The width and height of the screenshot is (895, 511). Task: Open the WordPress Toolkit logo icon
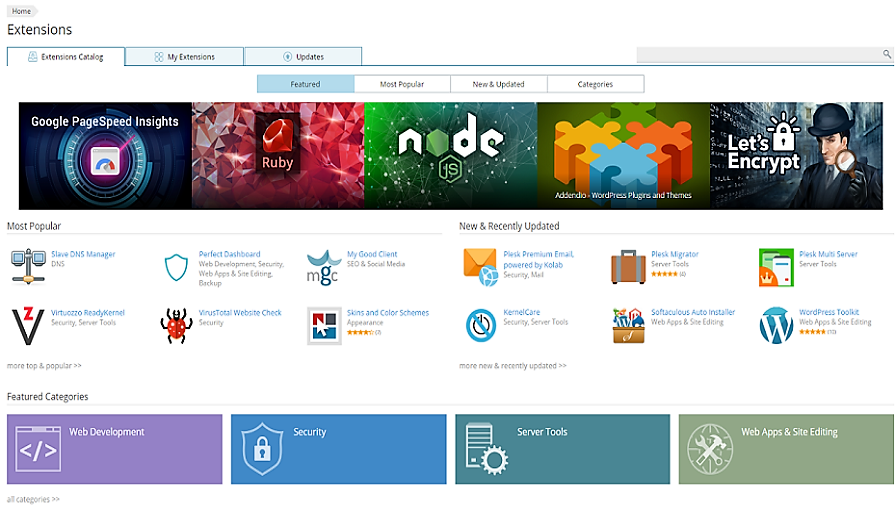click(x=776, y=325)
